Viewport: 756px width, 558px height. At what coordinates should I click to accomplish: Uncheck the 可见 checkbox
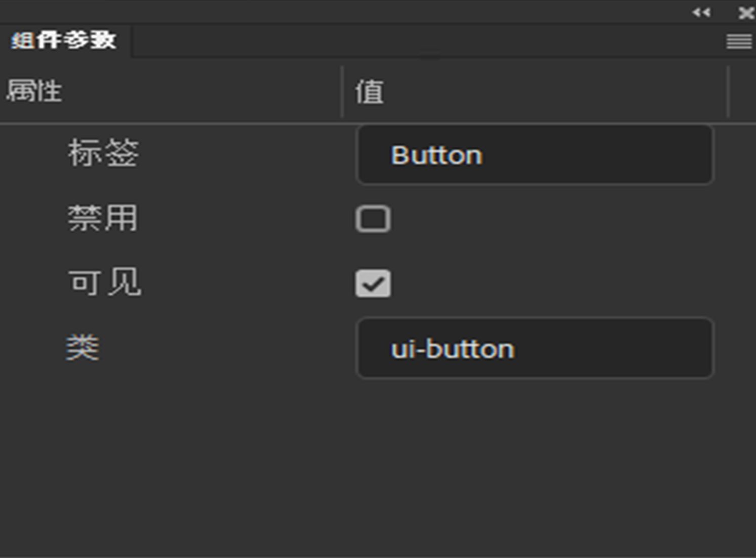(373, 283)
